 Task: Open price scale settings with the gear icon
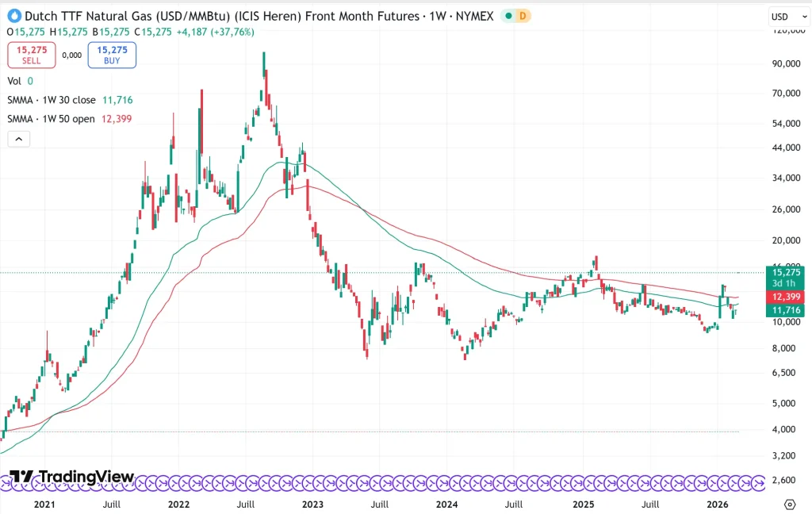789,504
